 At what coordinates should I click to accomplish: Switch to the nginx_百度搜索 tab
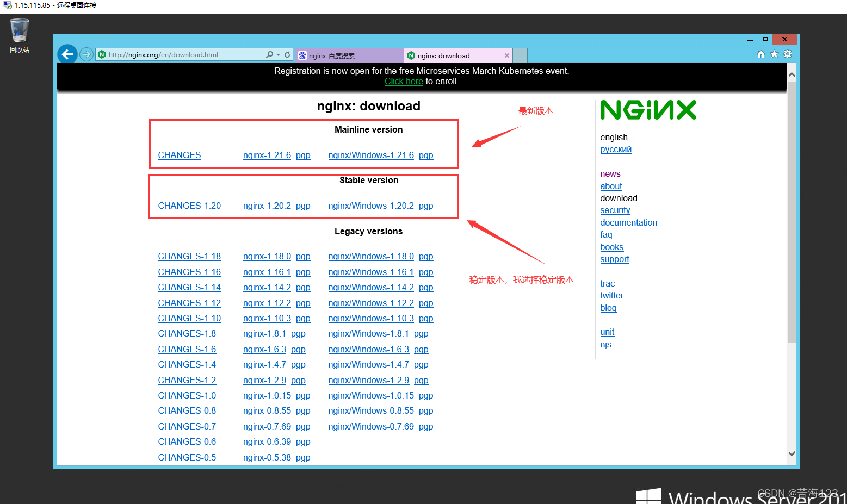(349, 55)
